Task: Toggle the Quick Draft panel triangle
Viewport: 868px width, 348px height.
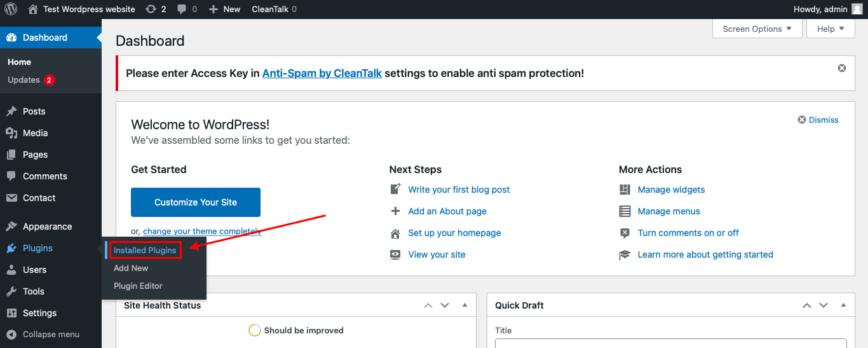Action: (843, 305)
